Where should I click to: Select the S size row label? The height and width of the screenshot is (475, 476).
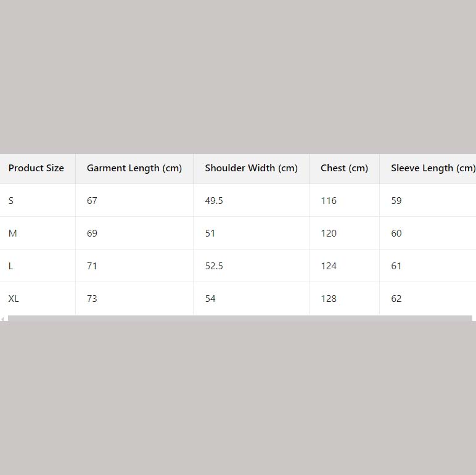point(11,201)
